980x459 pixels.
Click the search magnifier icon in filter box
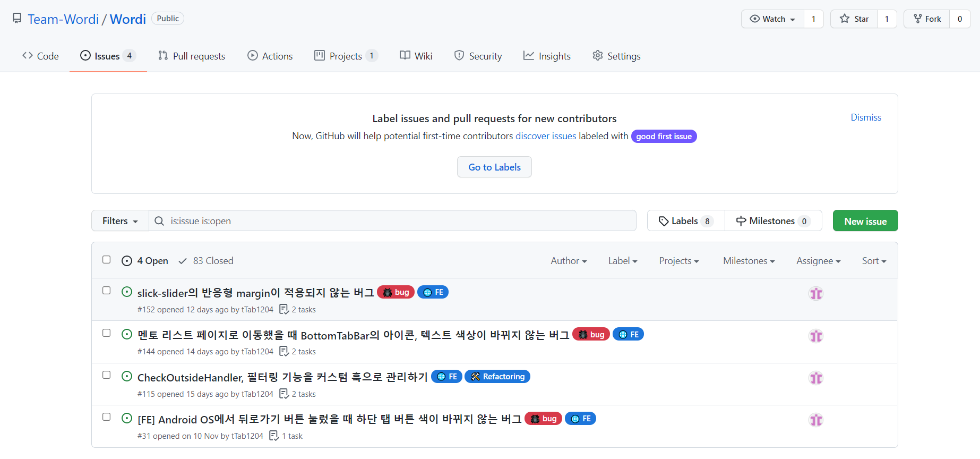(x=159, y=221)
